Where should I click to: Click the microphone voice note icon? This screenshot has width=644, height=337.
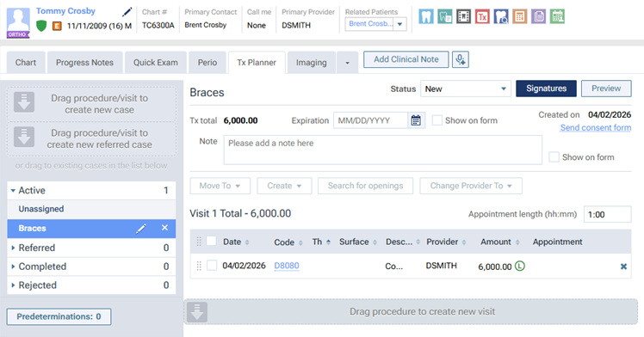coord(461,60)
